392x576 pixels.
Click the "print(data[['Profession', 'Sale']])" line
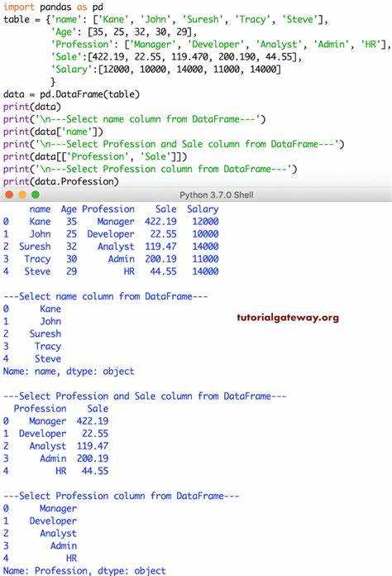point(95,156)
